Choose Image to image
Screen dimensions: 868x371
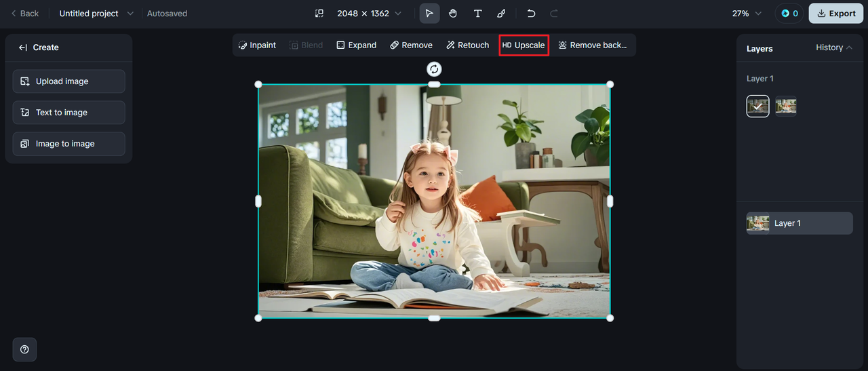tap(68, 144)
